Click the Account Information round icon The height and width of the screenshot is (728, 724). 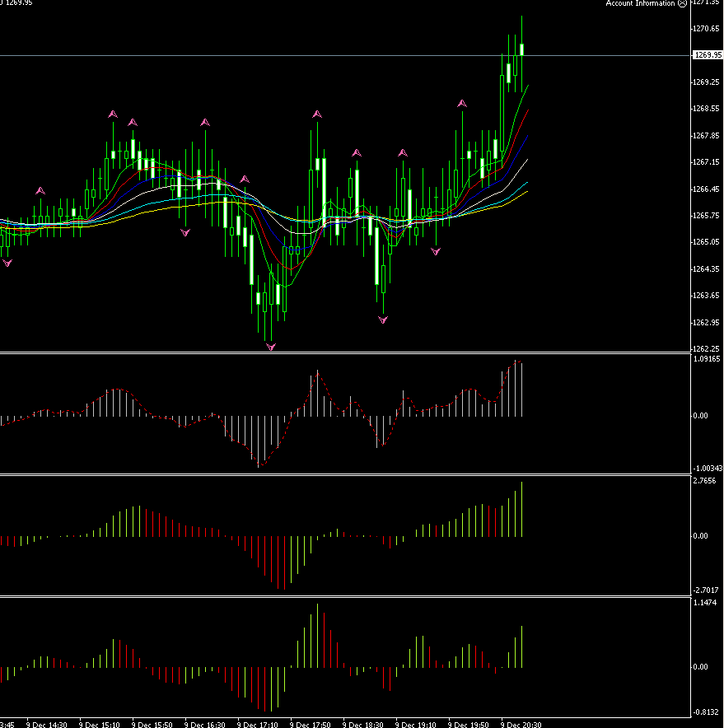682,3
